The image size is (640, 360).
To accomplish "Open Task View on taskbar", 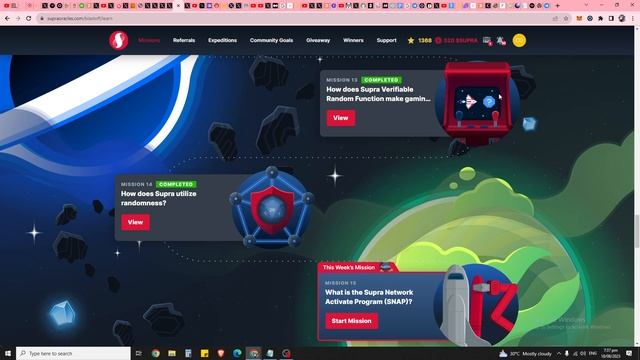I will [139, 353].
